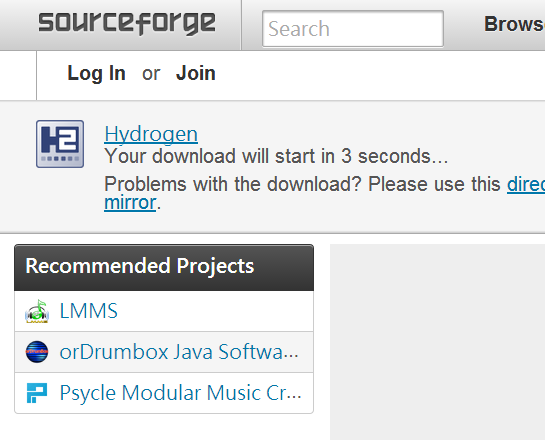Viewport: 545px width, 440px height.
Task: Click the LMMS headphones icon
Action: click(37, 311)
